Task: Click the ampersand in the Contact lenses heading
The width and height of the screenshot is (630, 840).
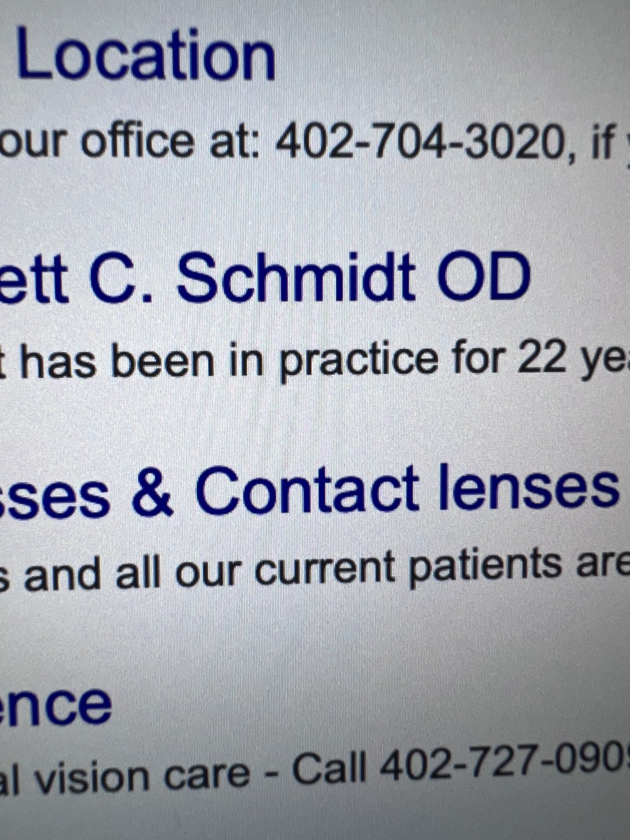Action: (x=152, y=492)
